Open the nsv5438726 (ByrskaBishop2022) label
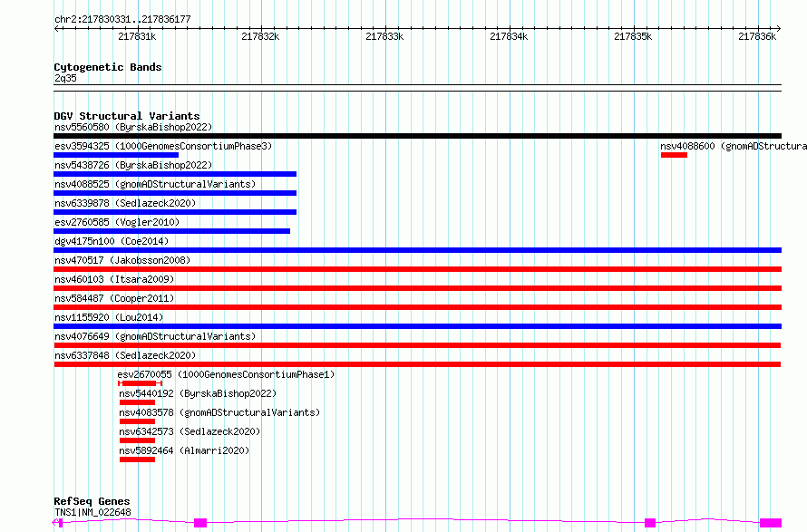This screenshot has height=532, width=807. pyautogui.click(x=133, y=165)
